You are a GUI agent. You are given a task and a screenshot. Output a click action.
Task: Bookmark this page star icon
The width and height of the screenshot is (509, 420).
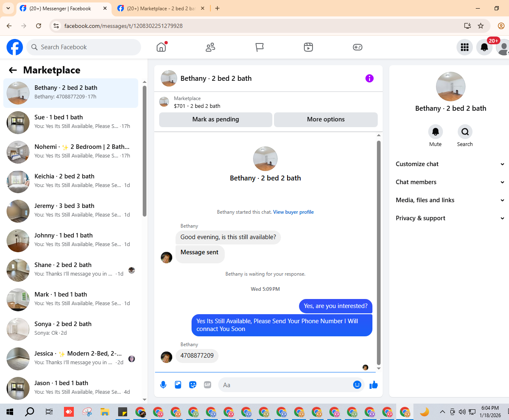click(x=481, y=26)
